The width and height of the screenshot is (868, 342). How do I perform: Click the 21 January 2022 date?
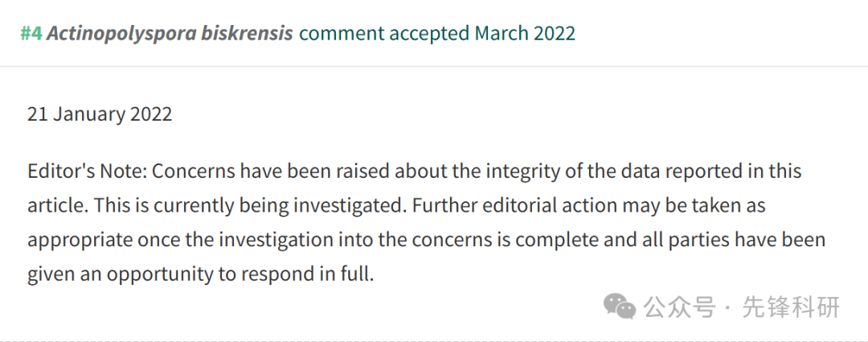(x=100, y=114)
